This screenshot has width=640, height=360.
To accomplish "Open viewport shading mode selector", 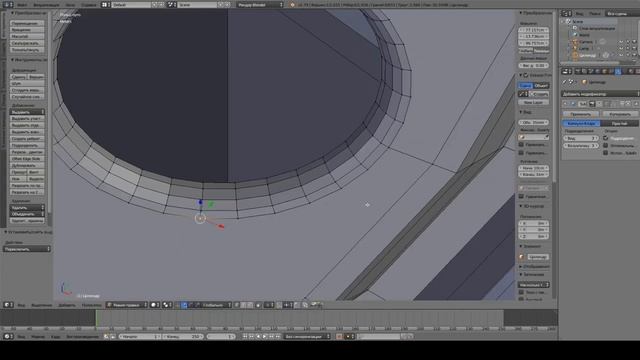I will click(x=155, y=304).
